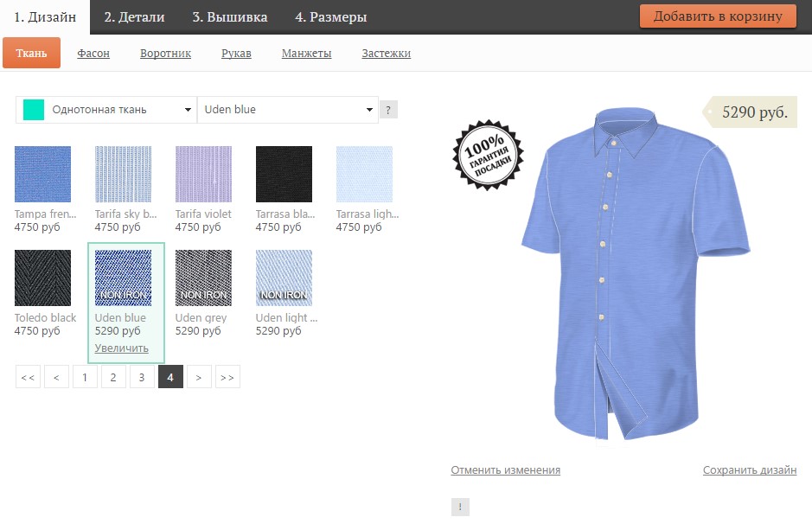Go to previous fabric page

[56, 377]
